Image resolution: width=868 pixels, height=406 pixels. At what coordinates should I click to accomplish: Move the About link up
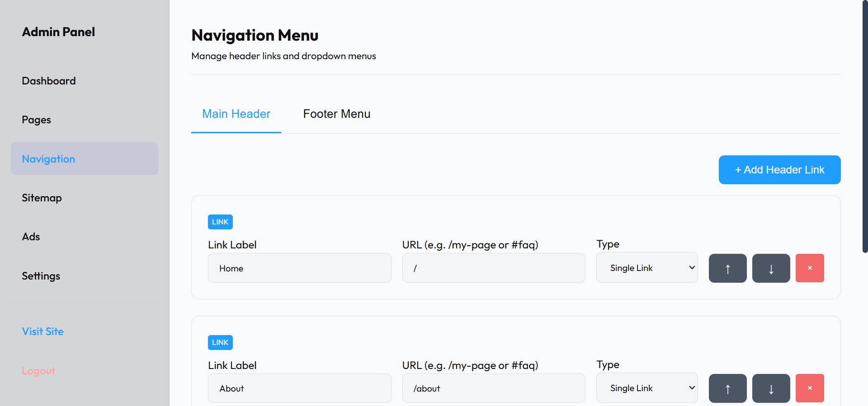(x=727, y=388)
